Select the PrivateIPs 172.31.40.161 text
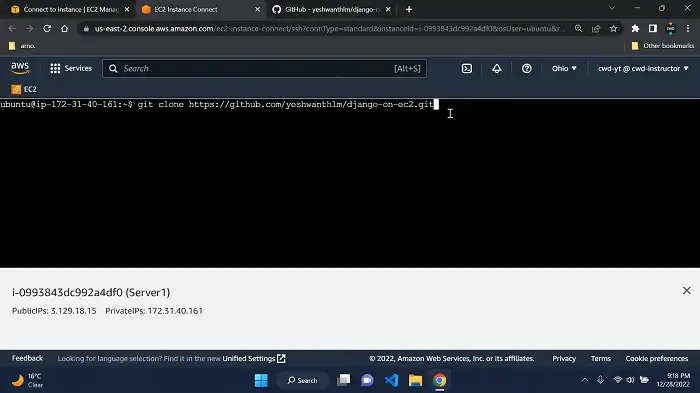Screen dimensions: 700x393 tap(154, 311)
